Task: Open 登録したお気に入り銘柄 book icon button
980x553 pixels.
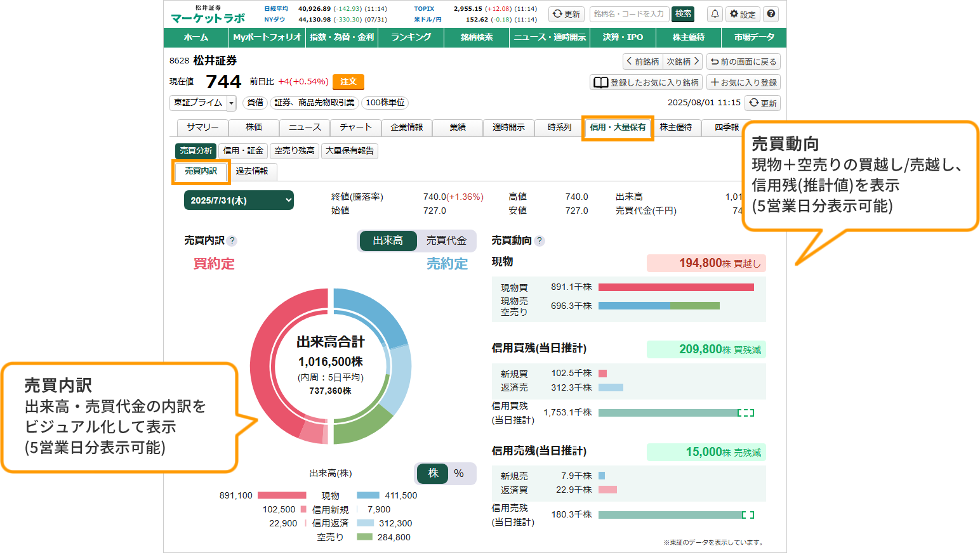Action: (646, 82)
